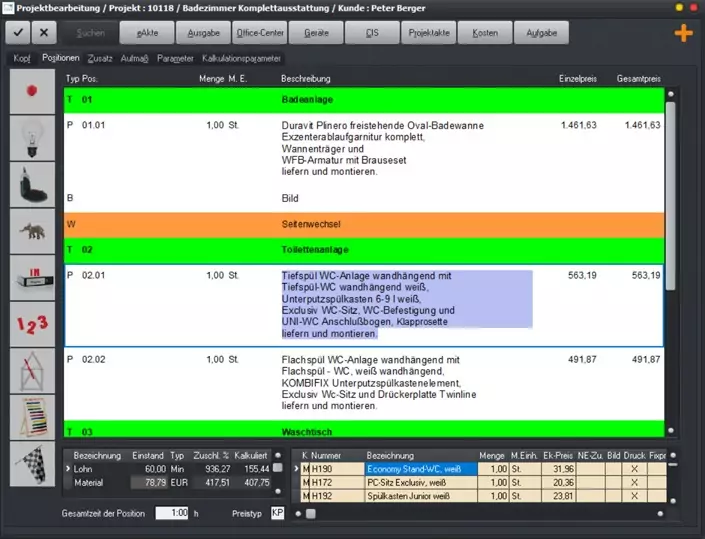Click the Suchen button
Image resolution: width=705 pixels, height=539 pixels.
(90, 33)
